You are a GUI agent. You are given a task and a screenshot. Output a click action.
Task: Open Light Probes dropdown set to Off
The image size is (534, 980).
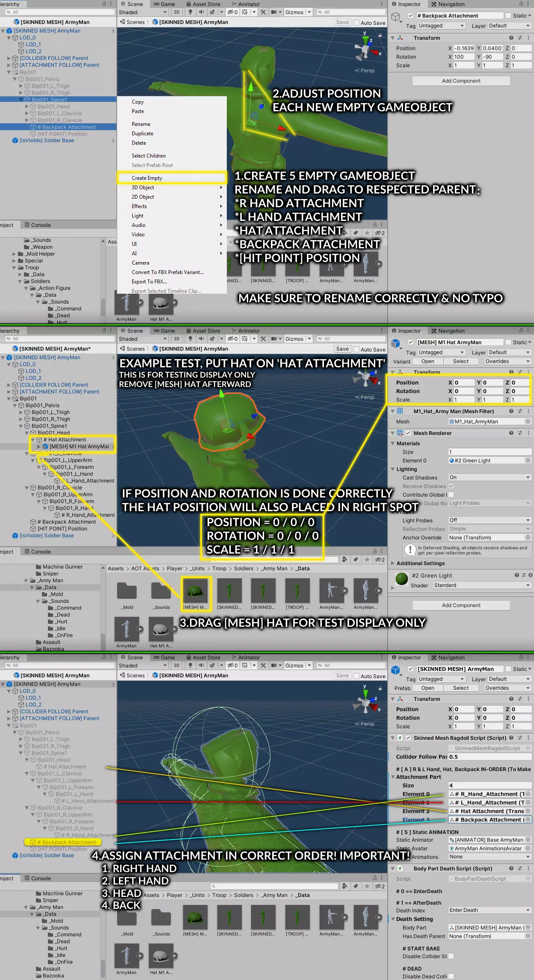coord(489,520)
